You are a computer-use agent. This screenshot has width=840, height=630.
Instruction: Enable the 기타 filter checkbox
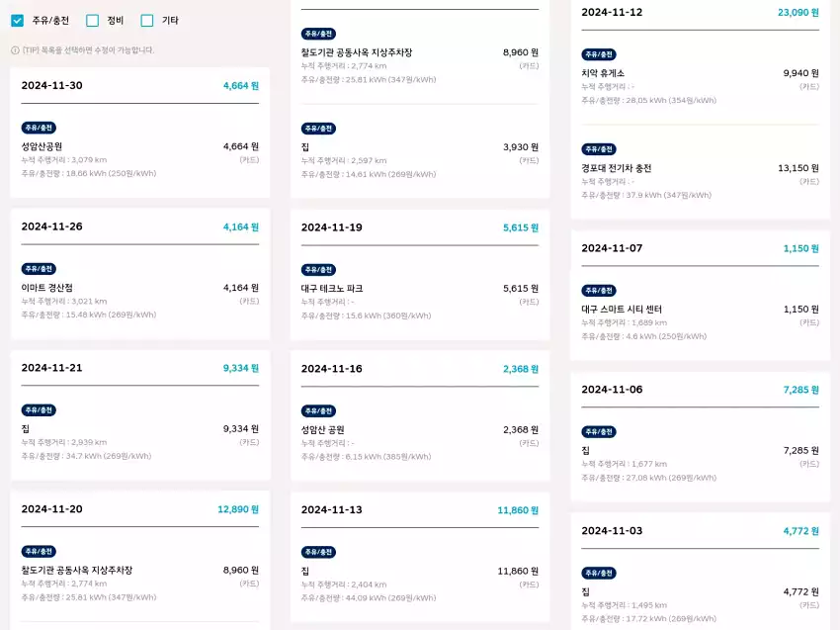145,19
